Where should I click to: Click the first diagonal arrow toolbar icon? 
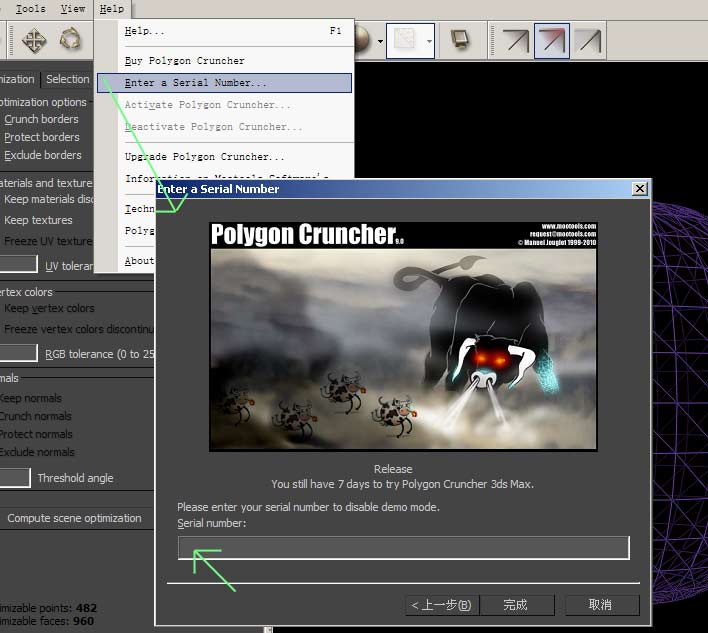pos(516,40)
